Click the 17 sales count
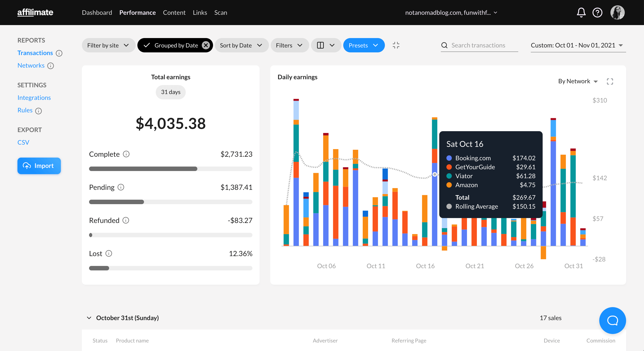The width and height of the screenshot is (644, 351). 550,318
